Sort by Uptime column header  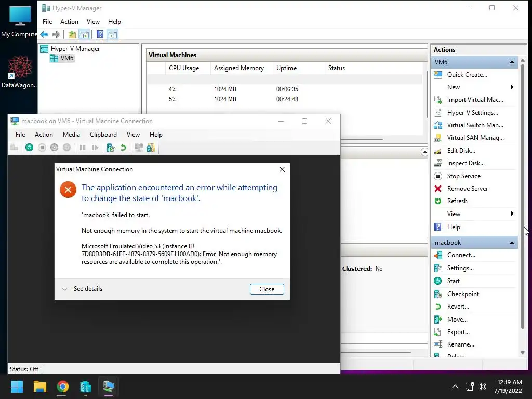coord(286,68)
